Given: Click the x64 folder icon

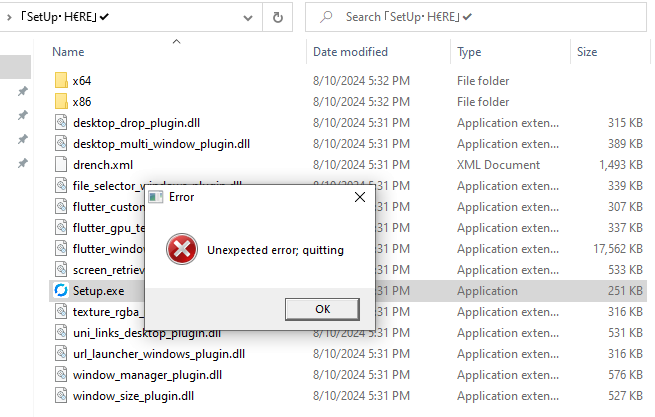Looking at the screenshot, I should point(61,81).
